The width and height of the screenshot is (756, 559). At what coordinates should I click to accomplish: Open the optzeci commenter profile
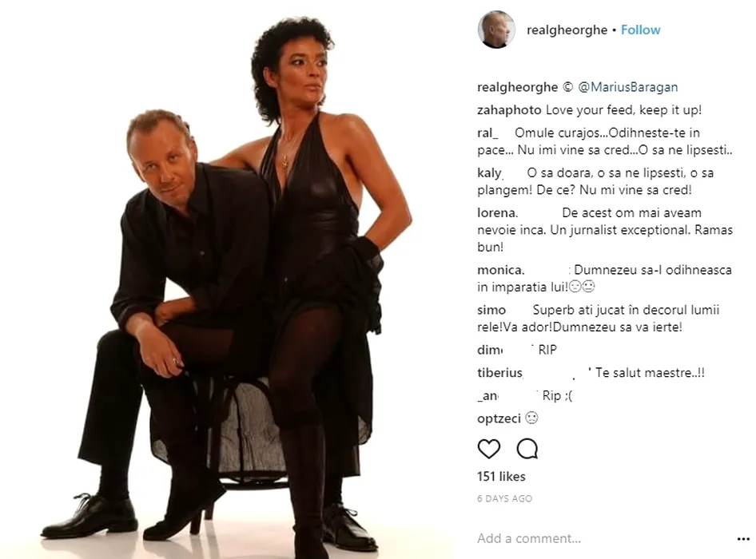pos(499,418)
